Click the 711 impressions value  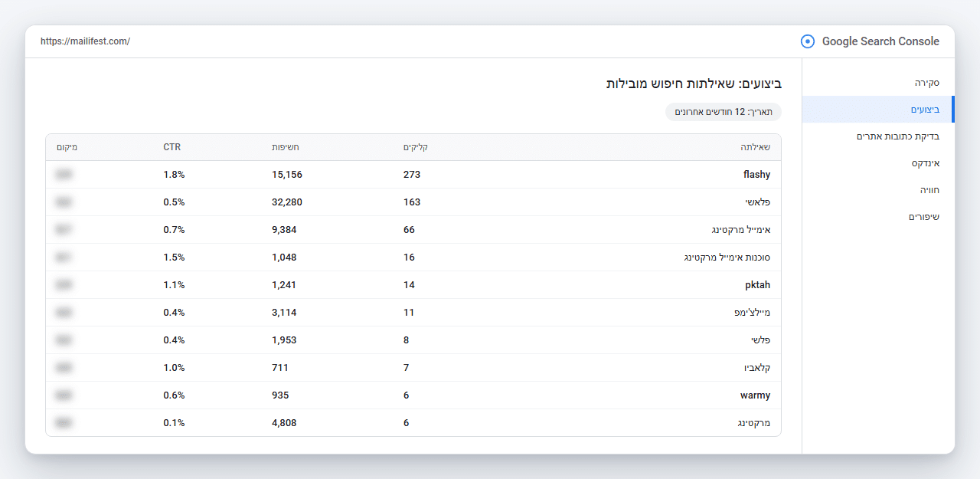(280, 368)
